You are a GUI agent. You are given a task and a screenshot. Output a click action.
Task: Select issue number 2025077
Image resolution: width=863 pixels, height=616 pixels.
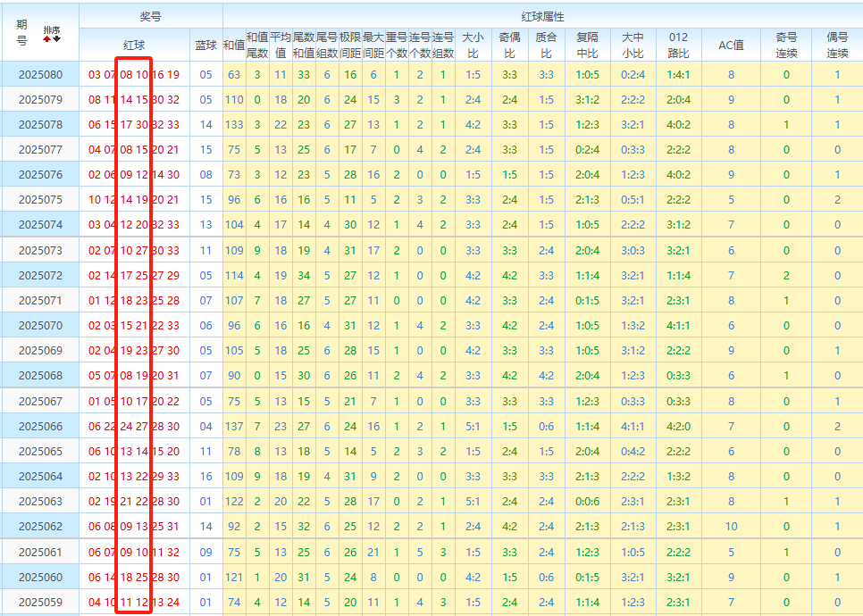click(x=41, y=150)
